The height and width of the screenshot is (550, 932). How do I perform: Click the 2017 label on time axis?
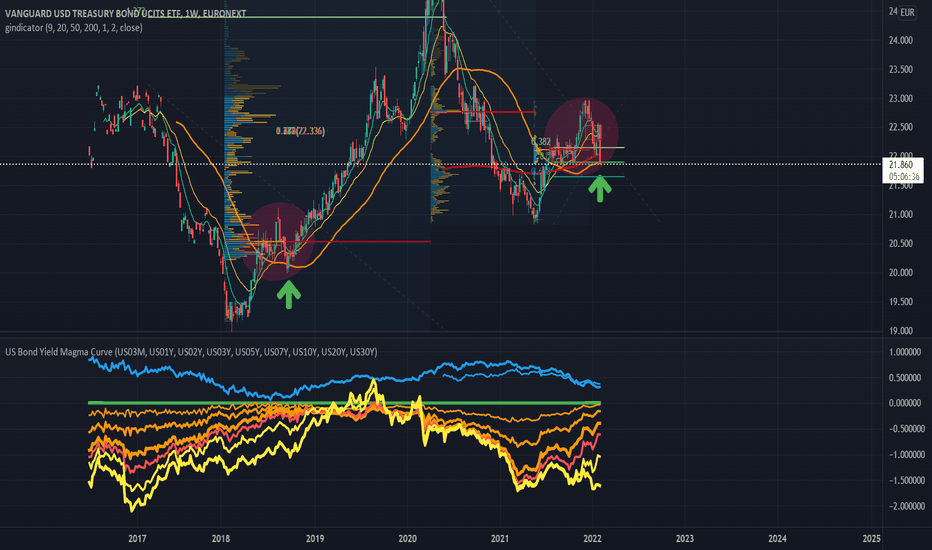tap(137, 539)
